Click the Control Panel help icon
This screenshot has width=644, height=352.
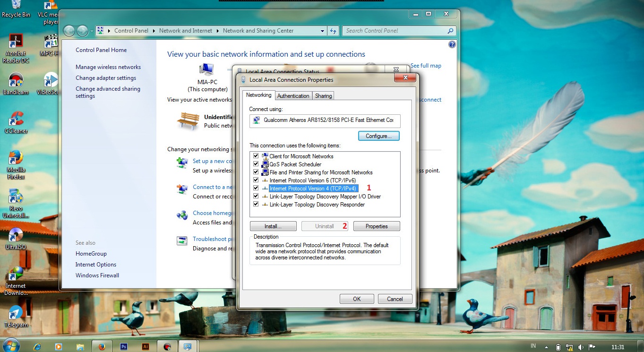[452, 44]
